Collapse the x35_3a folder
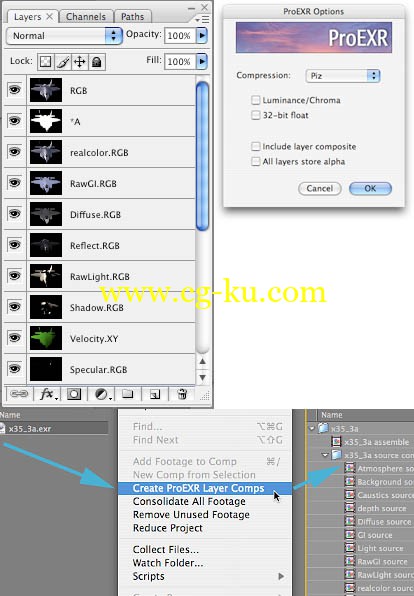 [312, 428]
